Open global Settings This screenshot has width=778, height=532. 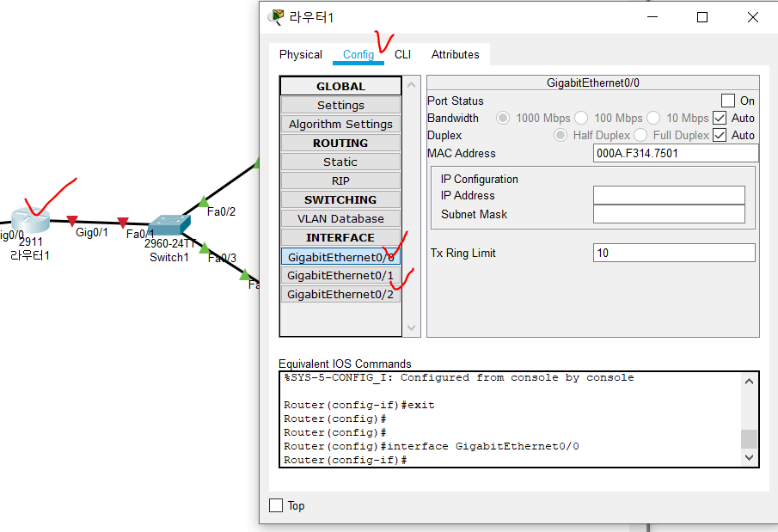coord(341,105)
